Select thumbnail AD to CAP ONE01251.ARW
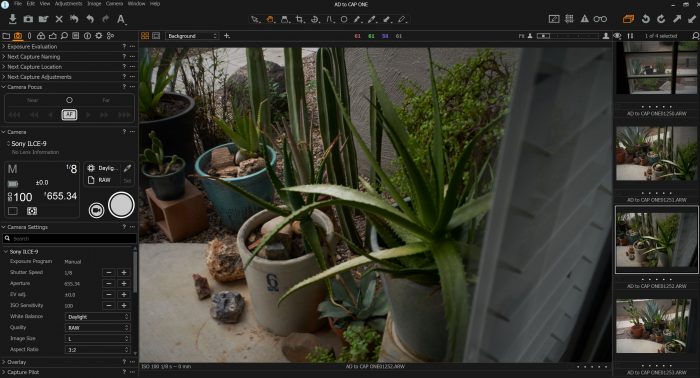 [656, 154]
